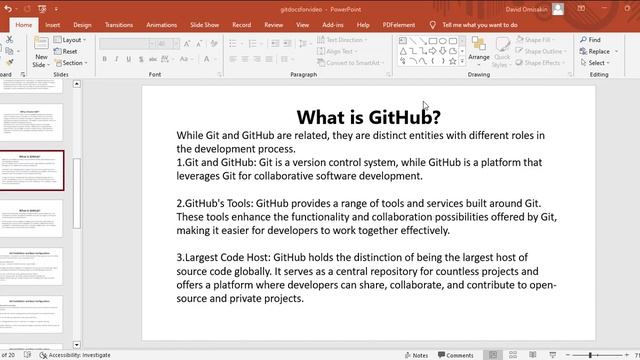
Task: Click Increase List Level icon
Action: [x=287, y=43]
